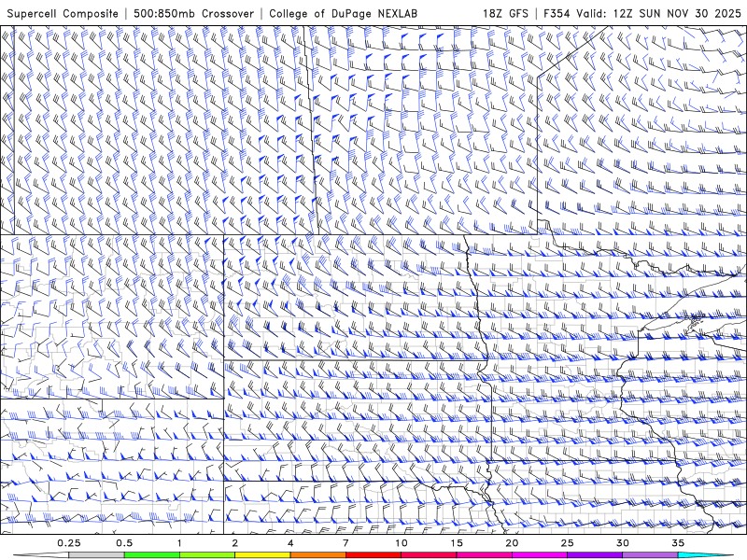Click the "18Z GFS" model run text
This screenshot has width=747, height=560.
tap(505, 13)
